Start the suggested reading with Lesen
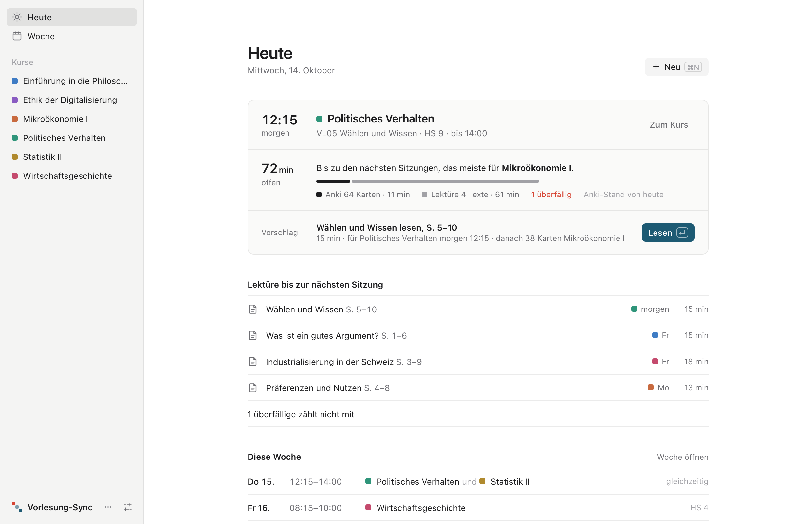Screen dimensions: 812x524 click(x=668, y=233)
